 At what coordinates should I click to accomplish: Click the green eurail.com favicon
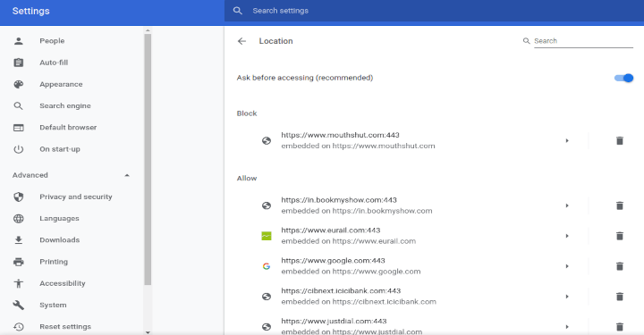pyautogui.click(x=267, y=236)
